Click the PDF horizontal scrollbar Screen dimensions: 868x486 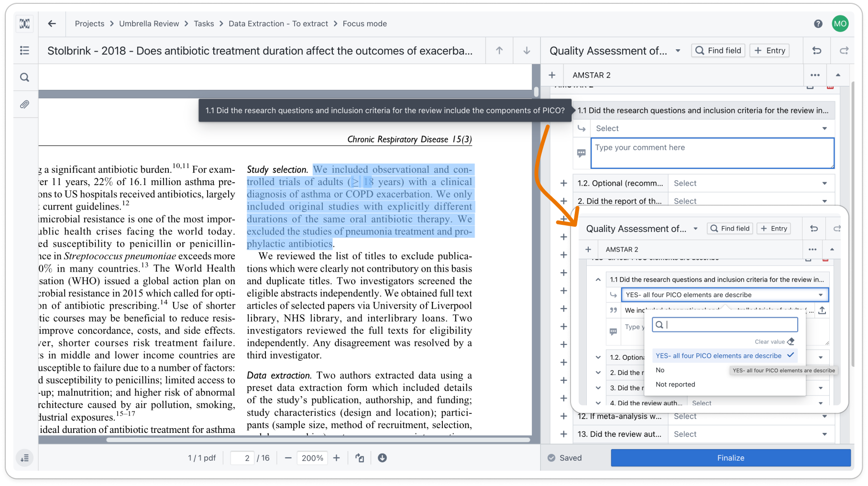pos(318,440)
